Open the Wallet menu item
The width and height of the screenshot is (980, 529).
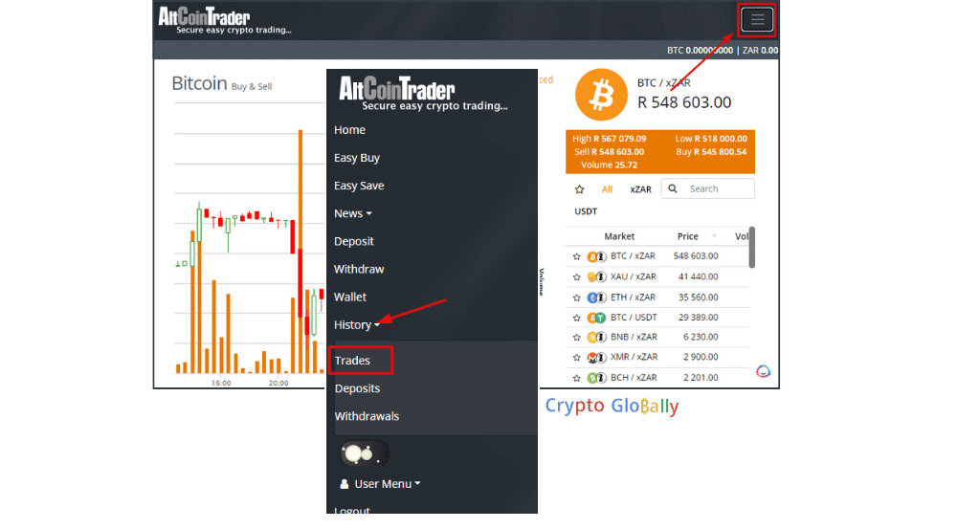(x=350, y=298)
